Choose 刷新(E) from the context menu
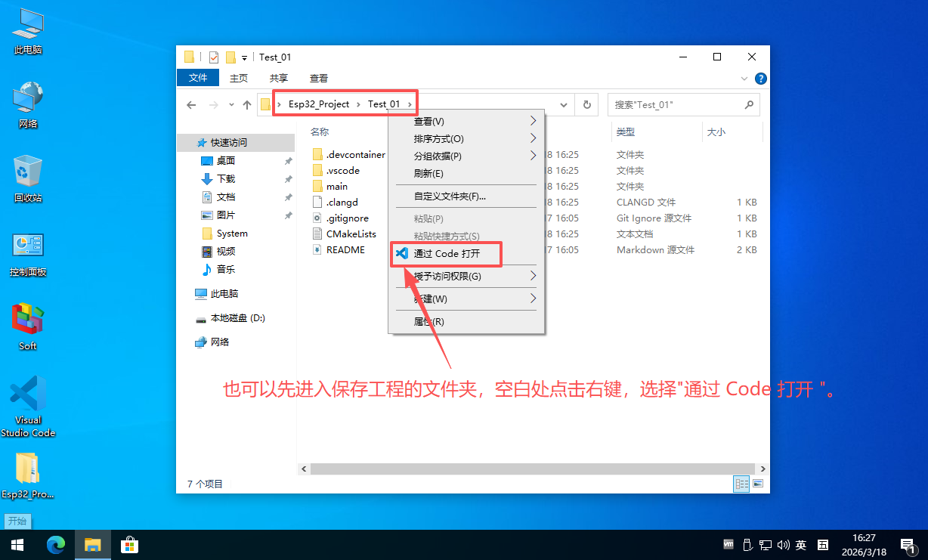This screenshot has width=928, height=560. pos(466,173)
